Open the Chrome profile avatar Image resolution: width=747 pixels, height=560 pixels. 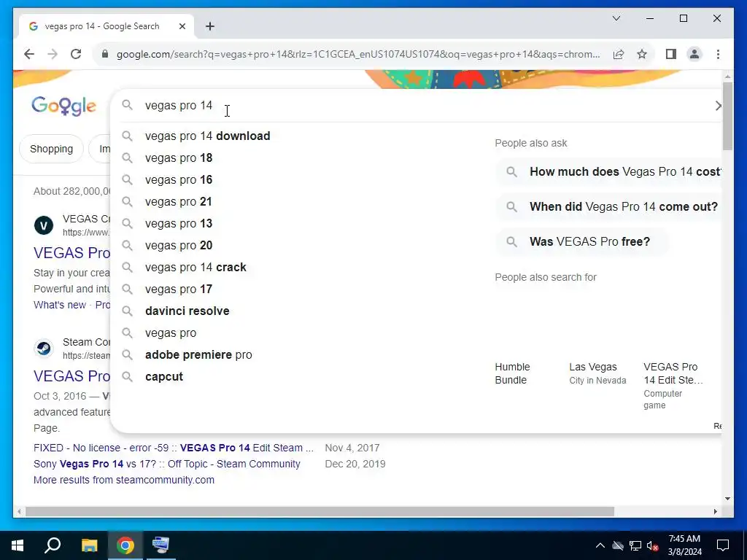pyautogui.click(x=694, y=54)
